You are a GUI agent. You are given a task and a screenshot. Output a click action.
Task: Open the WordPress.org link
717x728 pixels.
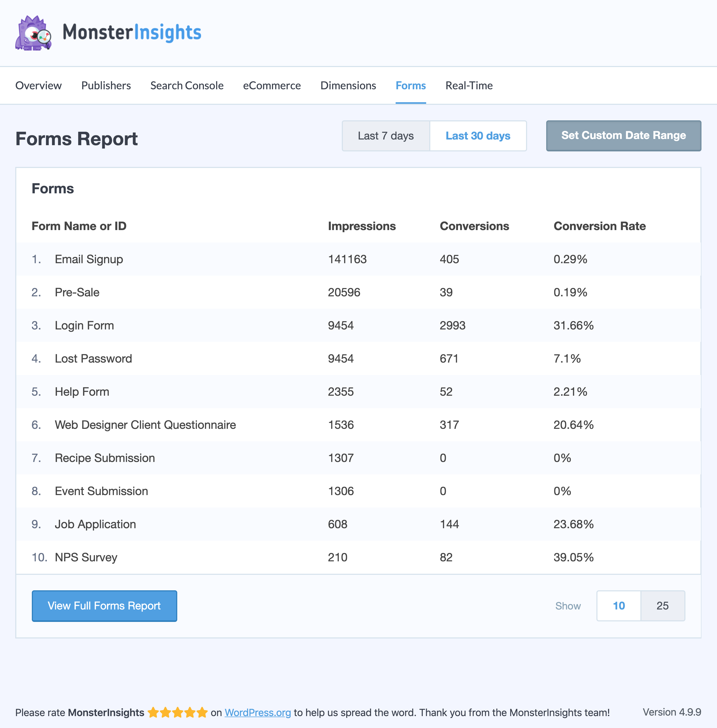coord(257,712)
